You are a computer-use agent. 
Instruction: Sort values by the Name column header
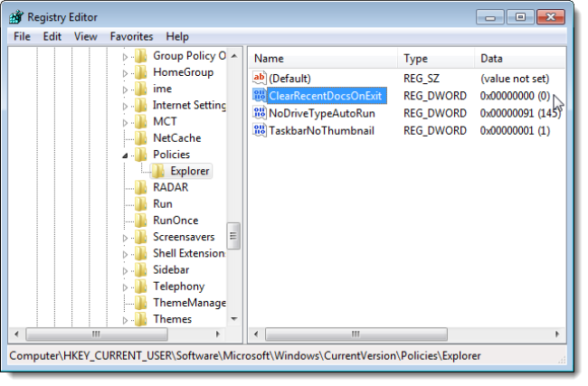click(323, 59)
